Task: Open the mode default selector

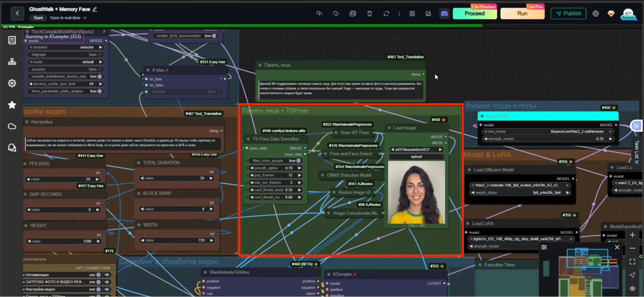Action: [66, 62]
